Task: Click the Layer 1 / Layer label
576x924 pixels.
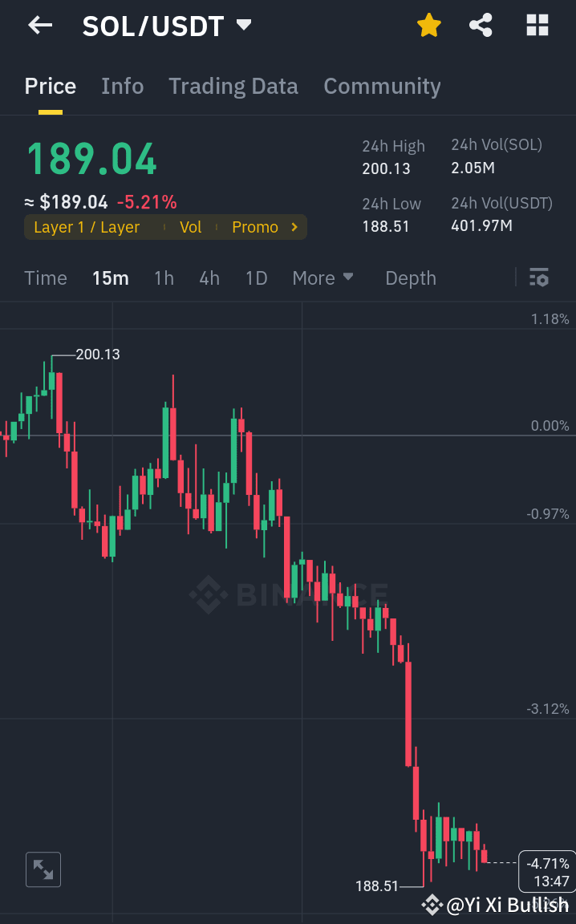Action: coord(87,227)
